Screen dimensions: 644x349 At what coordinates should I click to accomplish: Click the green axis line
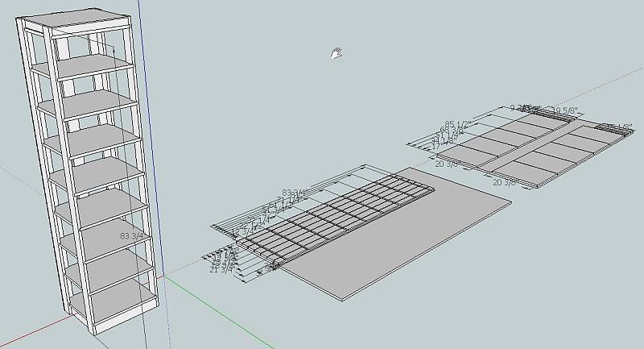[x=217, y=312]
